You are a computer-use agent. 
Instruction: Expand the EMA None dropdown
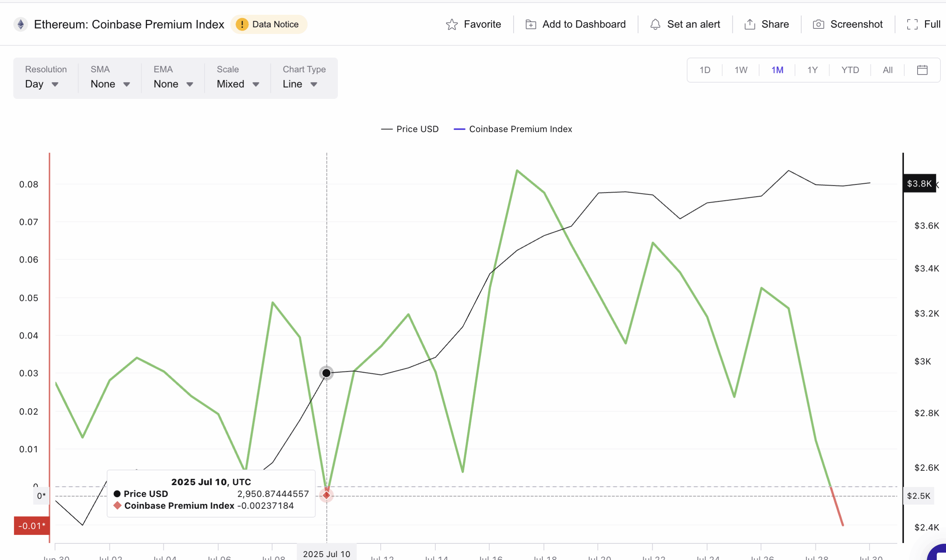pos(173,84)
